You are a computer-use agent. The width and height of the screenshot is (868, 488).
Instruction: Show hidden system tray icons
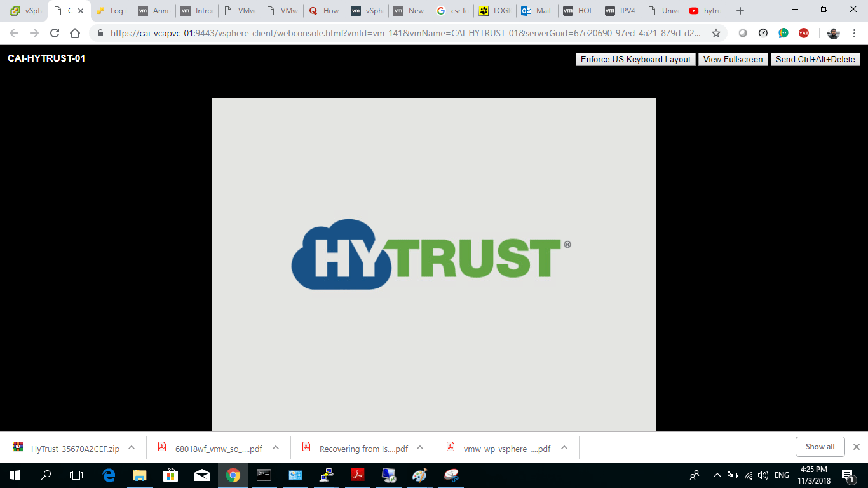[717, 475]
